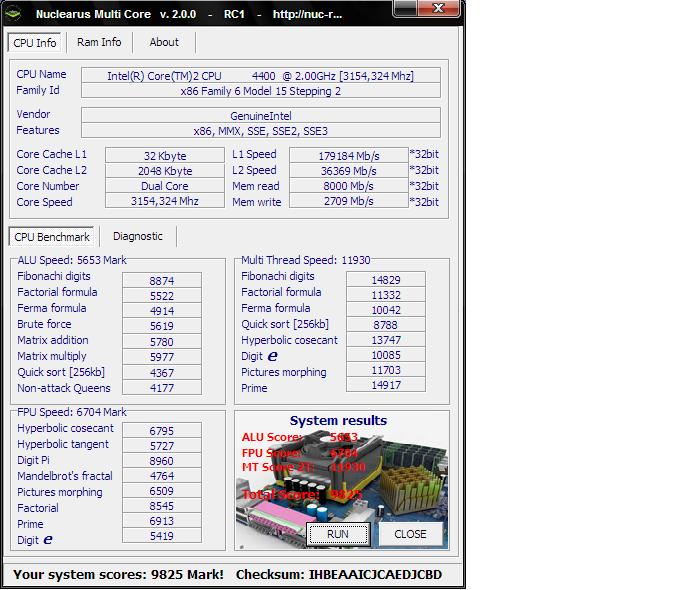The height and width of the screenshot is (590, 700).
Task: Click the Nuclearus app icon in title bar
Action: point(13,13)
